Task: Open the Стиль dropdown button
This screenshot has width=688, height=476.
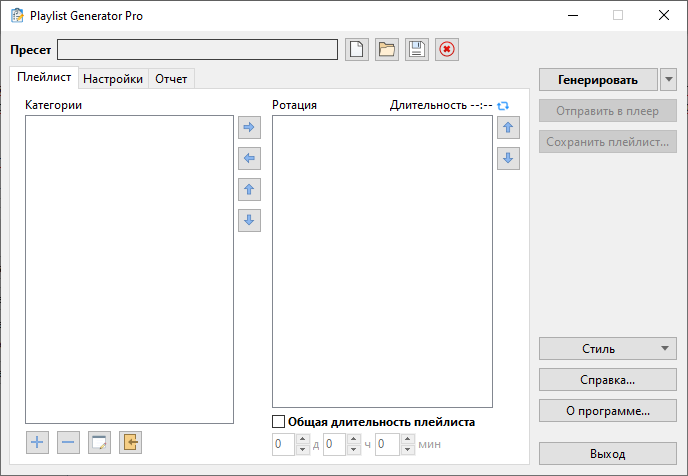Action: (608, 349)
